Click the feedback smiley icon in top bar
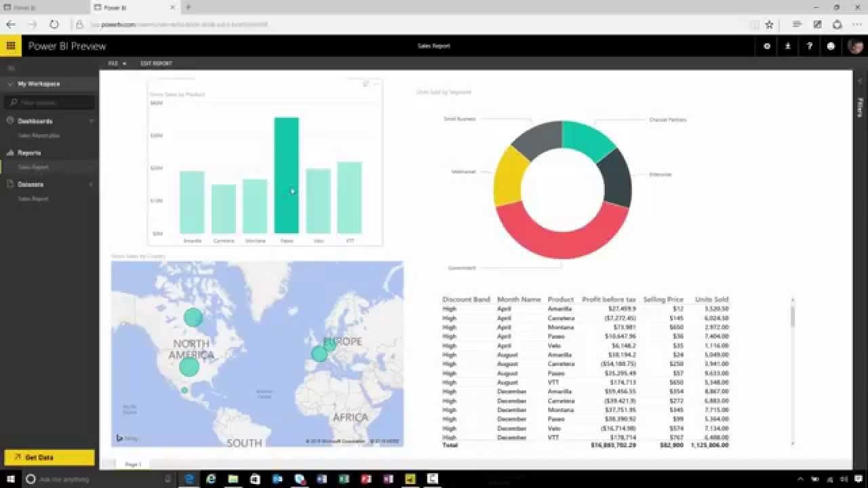This screenshot has height=488, width=868. click(x=831, y=46)
